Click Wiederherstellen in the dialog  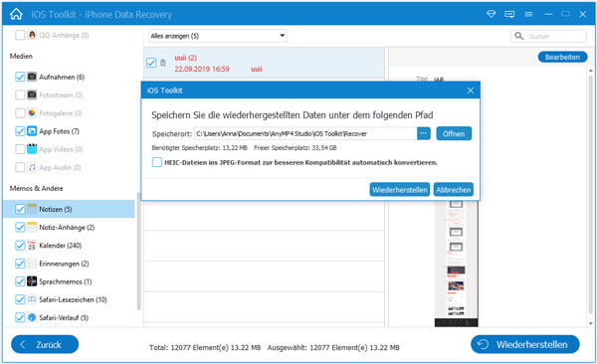[x=399, y=190]
